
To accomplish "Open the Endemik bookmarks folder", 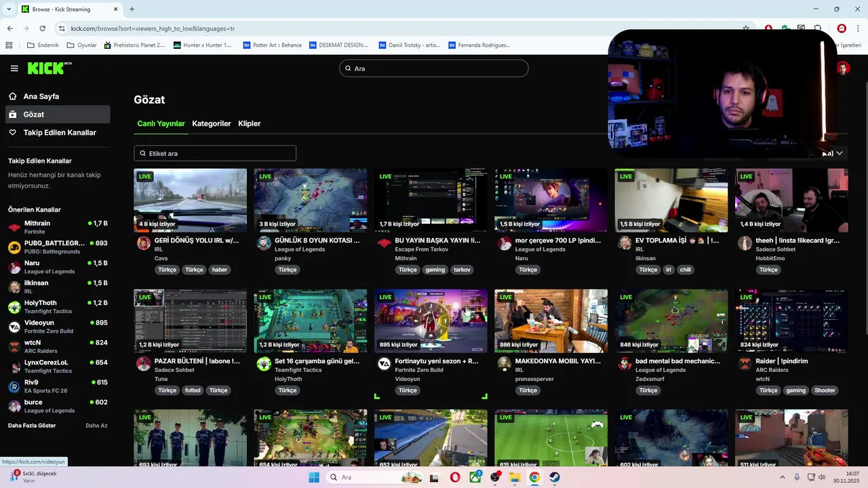I will (x=43, y=45).
